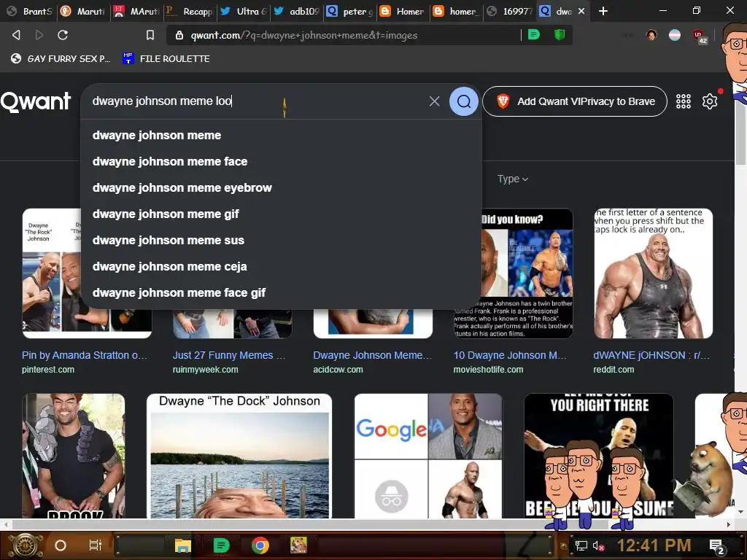Click the muted volume tray icon
Viewport: 747px width, 560px height.
[598, 545]
